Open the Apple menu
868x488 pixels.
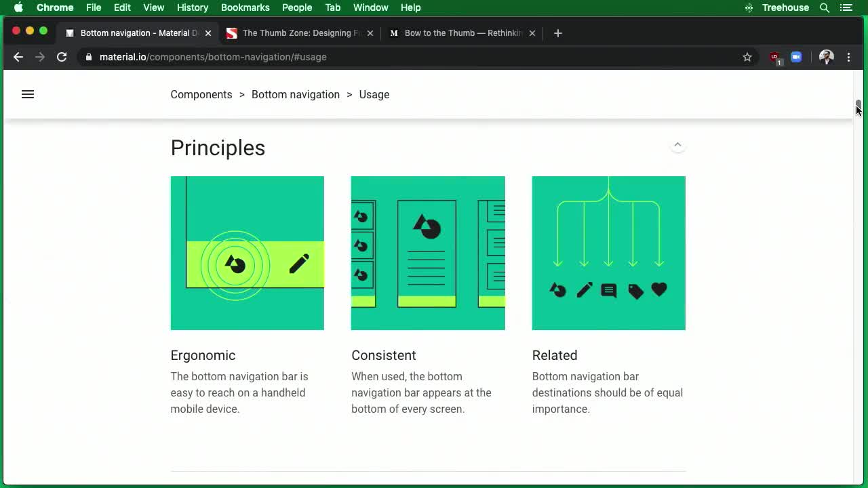18,7
